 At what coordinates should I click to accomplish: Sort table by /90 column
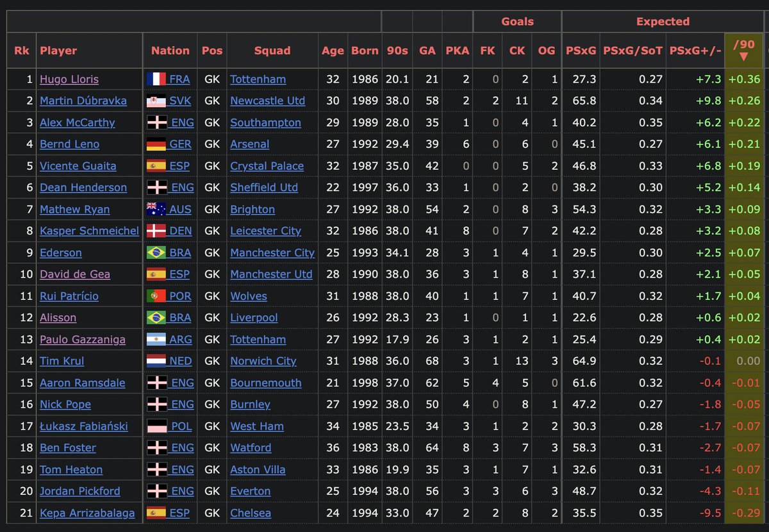pos(743,50)
